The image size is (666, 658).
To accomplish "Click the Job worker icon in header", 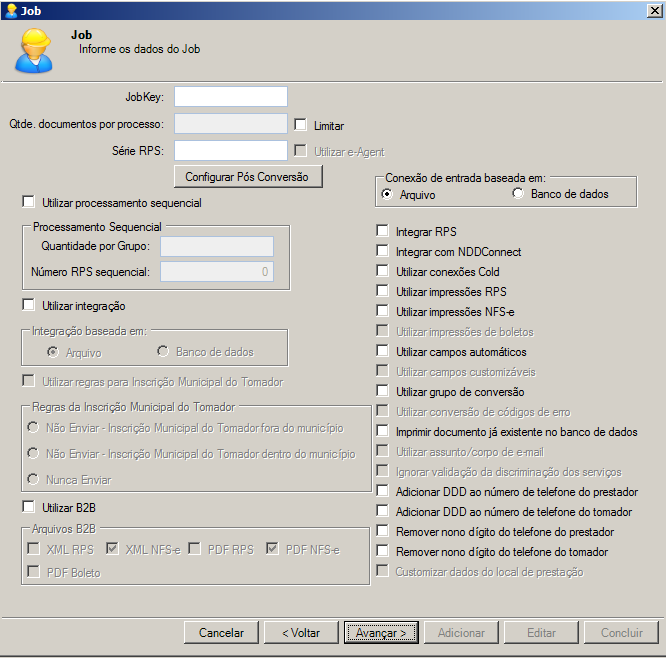I will tap(34, 51).
